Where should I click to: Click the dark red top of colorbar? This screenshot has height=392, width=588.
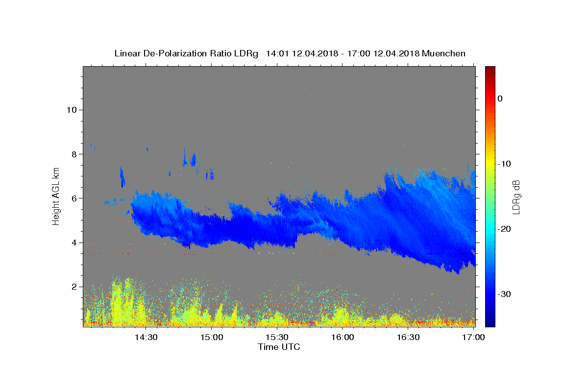pyautogui.click(x=490, y=70)
